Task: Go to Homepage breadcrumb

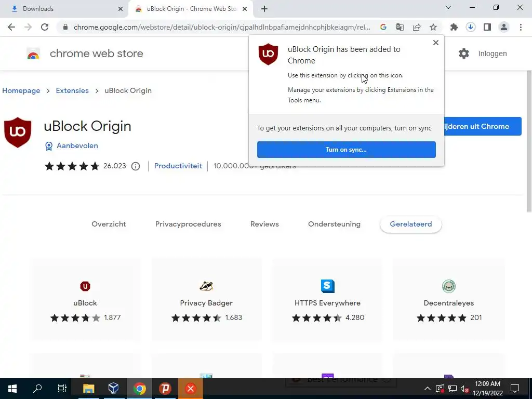Action: coord(21,90)
